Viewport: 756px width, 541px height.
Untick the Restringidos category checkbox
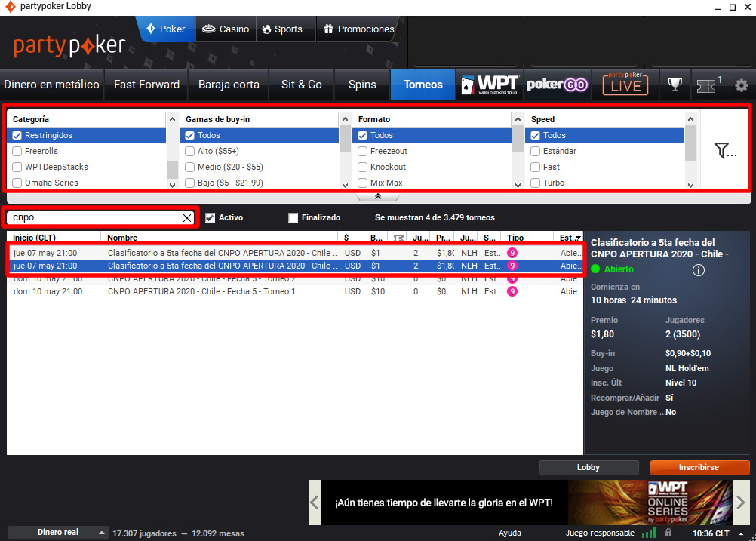tap(17, 136)
